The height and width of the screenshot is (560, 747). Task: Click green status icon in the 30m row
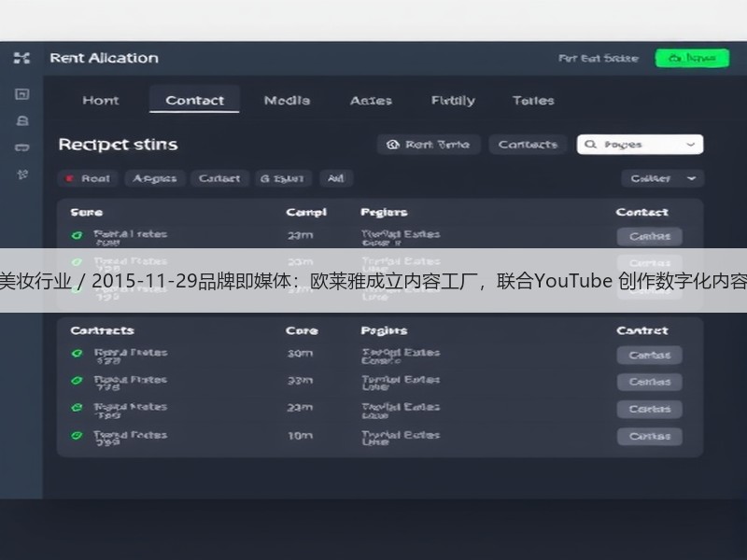[x=77, y=354]
